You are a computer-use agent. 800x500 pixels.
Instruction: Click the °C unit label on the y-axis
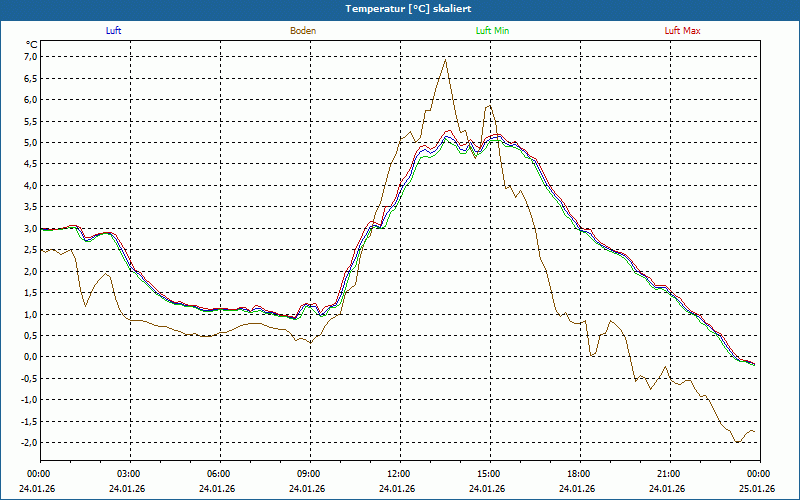click(31, 44)
